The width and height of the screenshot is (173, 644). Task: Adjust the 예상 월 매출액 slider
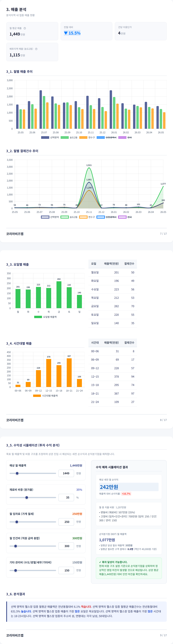[x=33, y=473]
